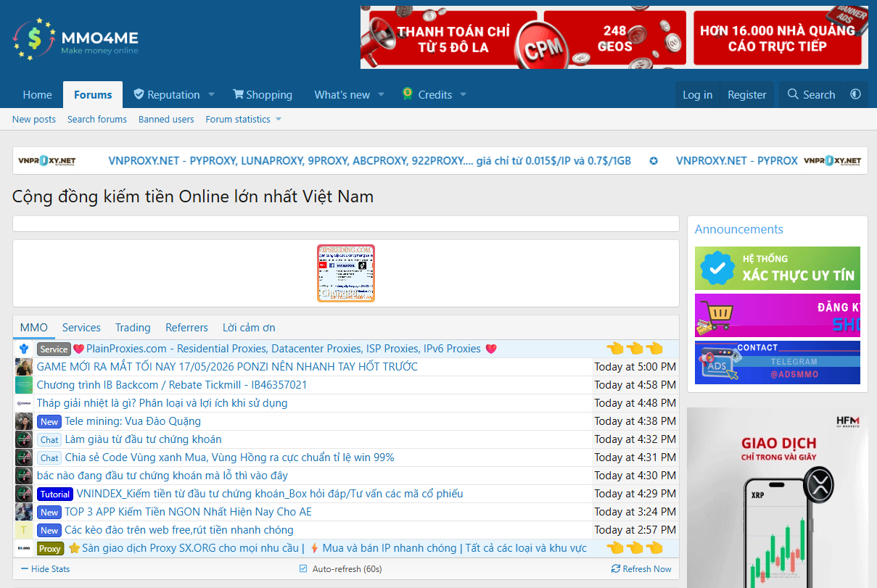
Task: Open the Đăng ký shop banner
Action: click(778, 315)
